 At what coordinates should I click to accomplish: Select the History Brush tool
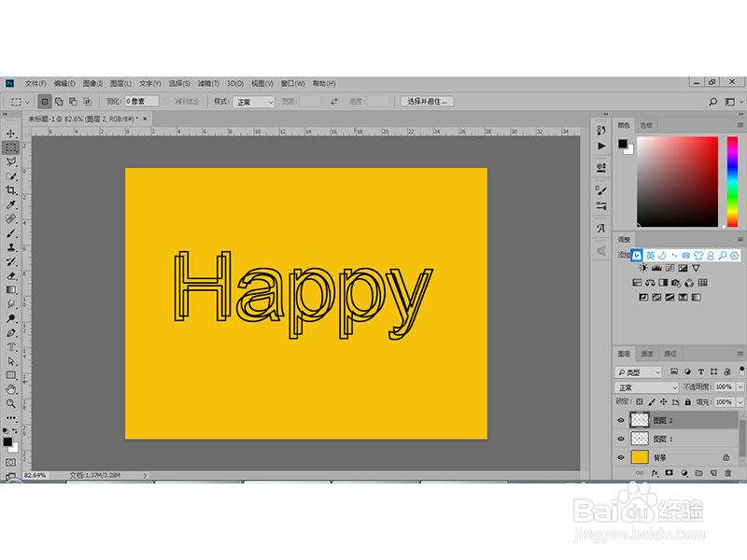click(10, 262)
